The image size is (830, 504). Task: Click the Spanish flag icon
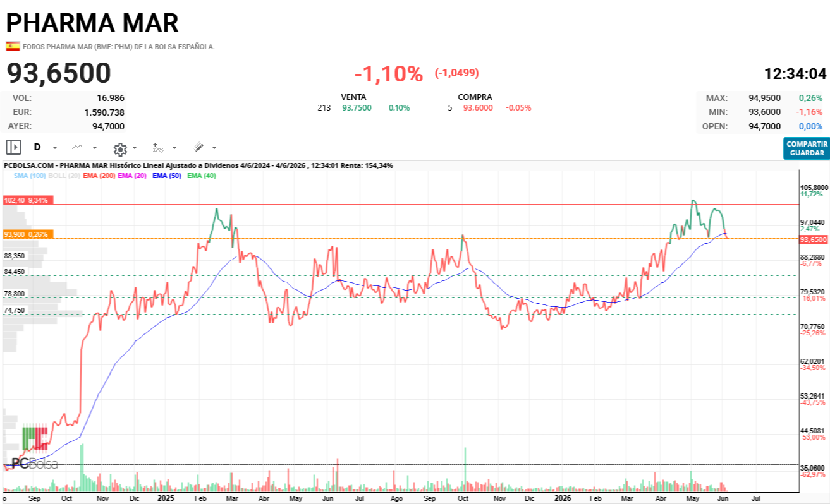[13, 46]
